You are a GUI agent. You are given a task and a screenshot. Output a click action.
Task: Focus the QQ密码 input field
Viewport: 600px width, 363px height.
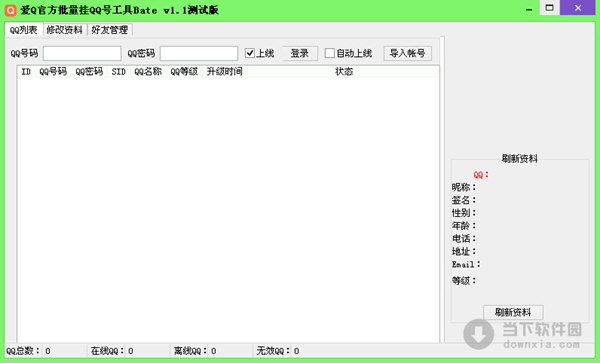(x=199, y=53)
